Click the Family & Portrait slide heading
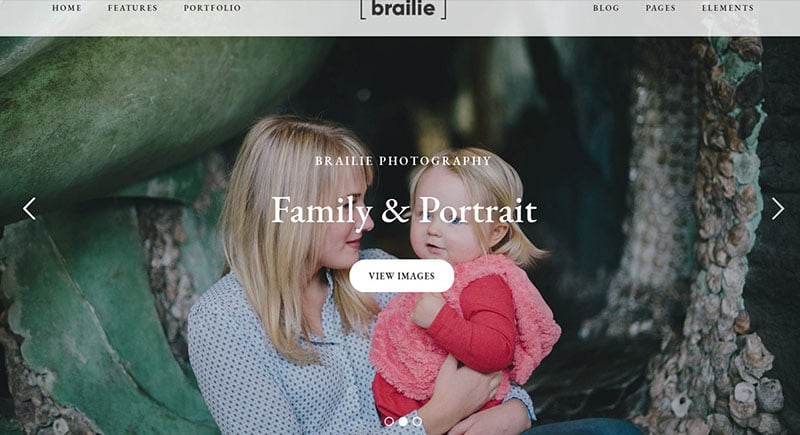 pos(404,211)
